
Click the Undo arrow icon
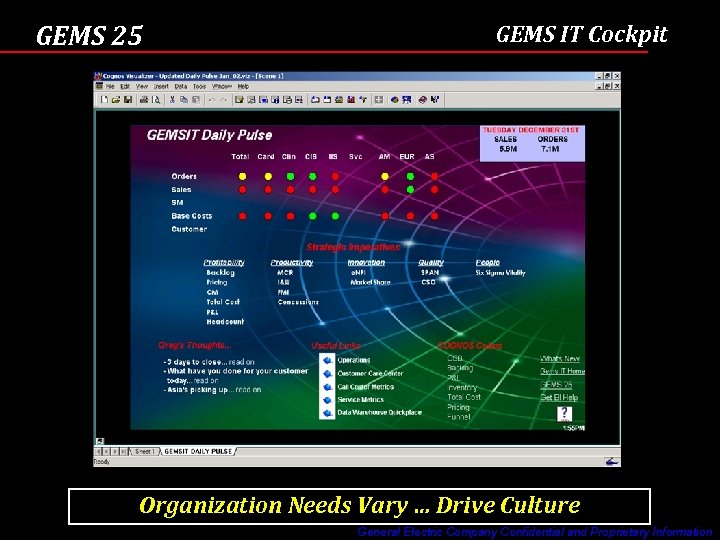212,100
